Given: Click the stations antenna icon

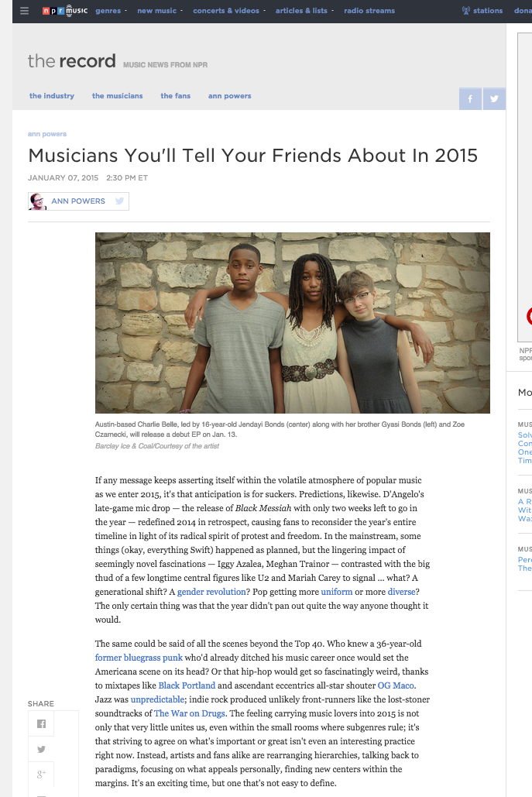Looking at the screenshot, I should pos(466,11).
